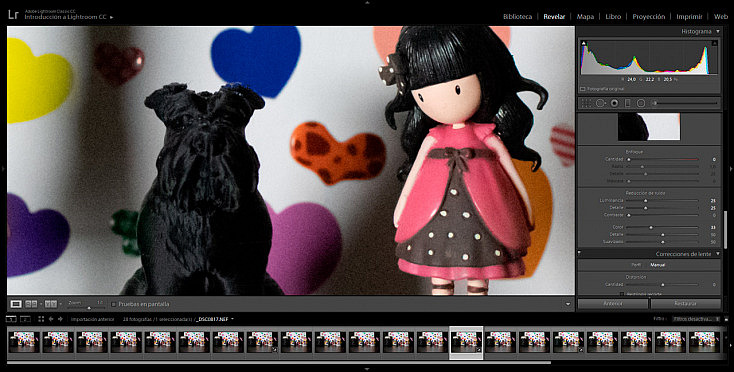
Task: Adjust the tool strip brush size slider
Action: point(686,103)
